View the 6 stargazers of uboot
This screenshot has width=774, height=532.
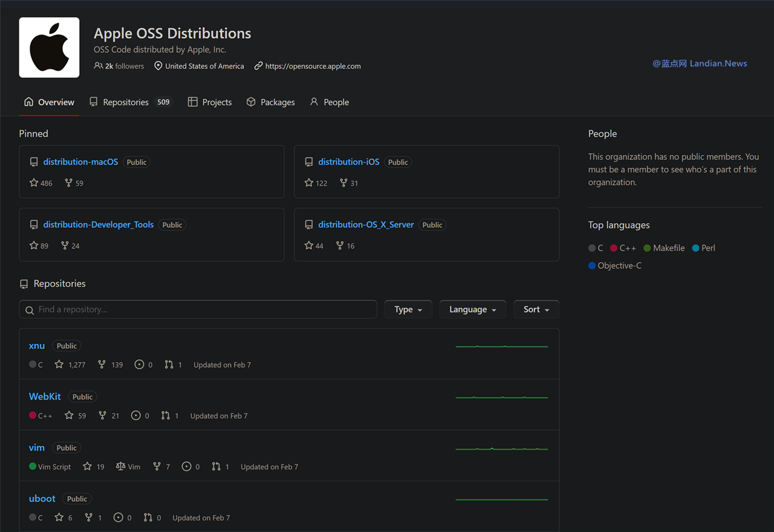click(63, 517)
